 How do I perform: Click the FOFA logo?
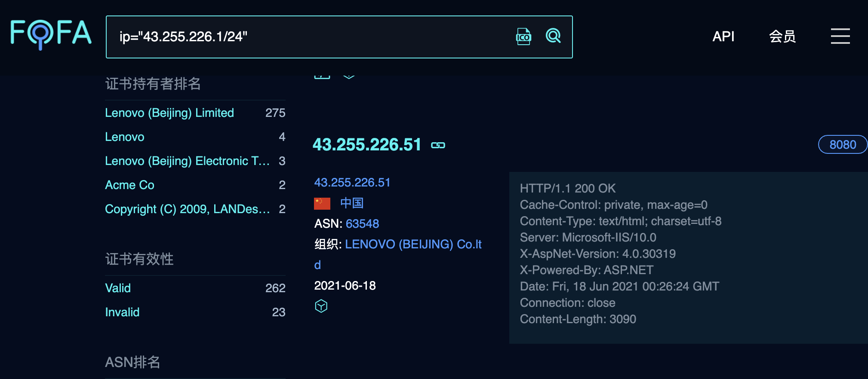coord(51,34)
